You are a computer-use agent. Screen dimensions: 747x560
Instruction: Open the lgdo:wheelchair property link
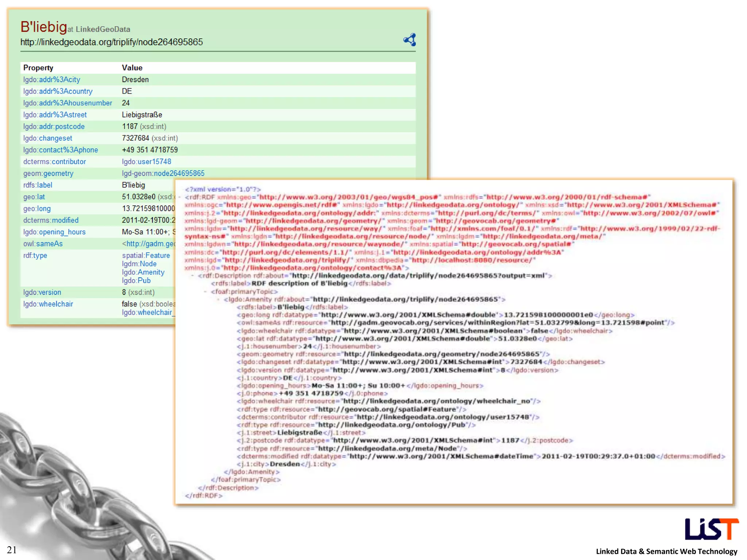click(48, 304)
